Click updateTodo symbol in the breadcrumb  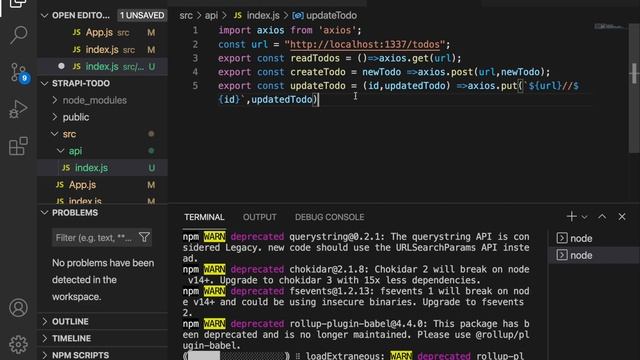[331, 16]
